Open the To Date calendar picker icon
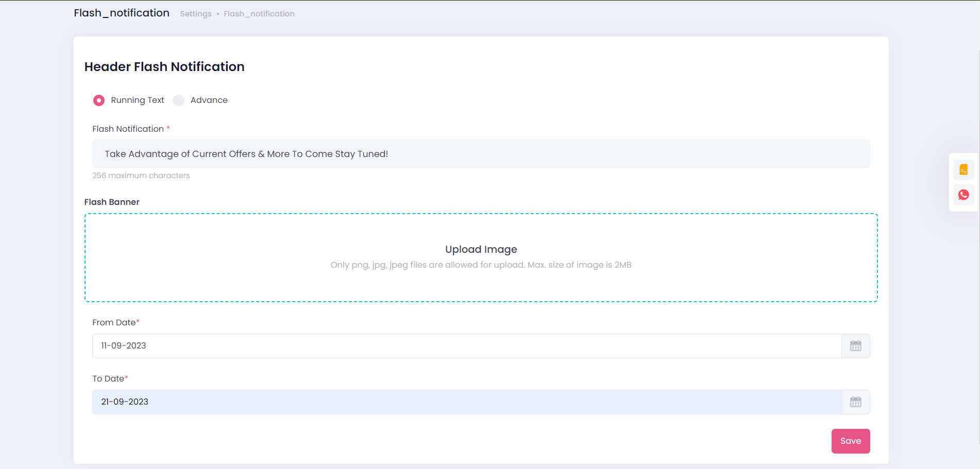The image size is (980, 469). point(856,402)
